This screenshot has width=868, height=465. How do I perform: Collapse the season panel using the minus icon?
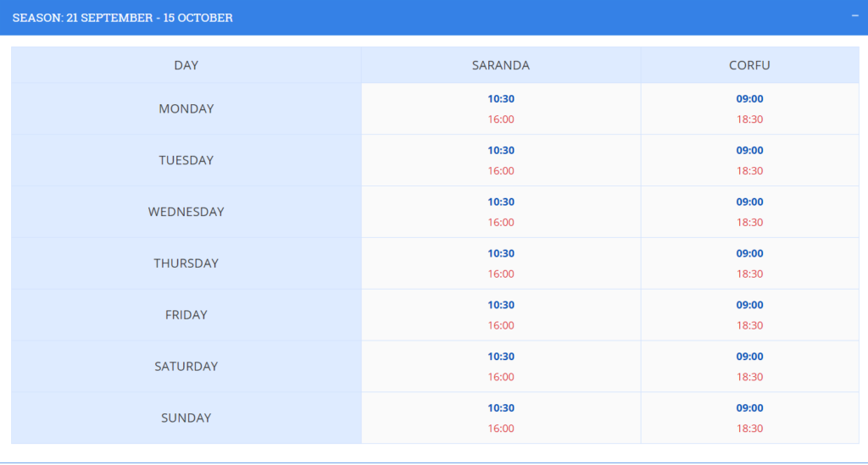point(854,15)
